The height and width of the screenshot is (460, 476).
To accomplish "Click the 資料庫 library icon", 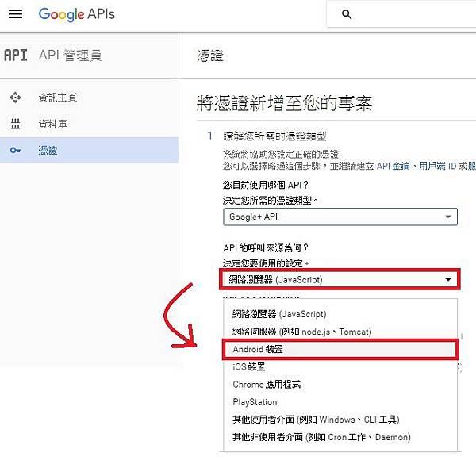I will 15,124.
